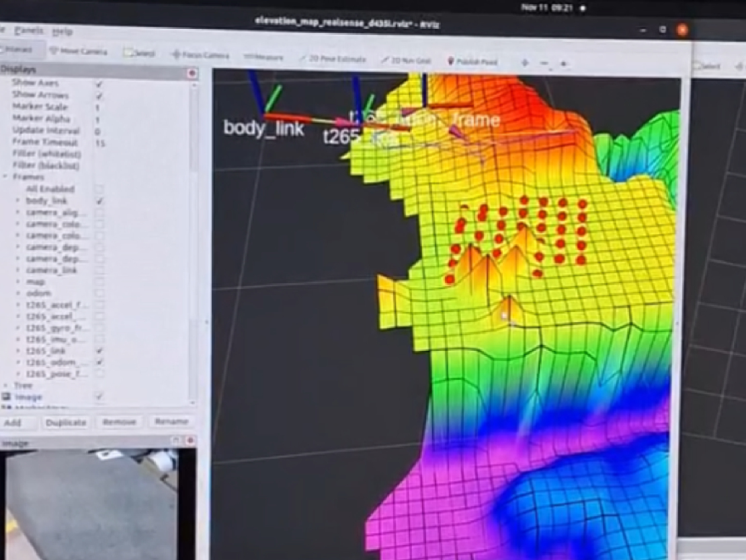Click the minus icon in toolbar
The image size is (746, 560).
[x=544, y=63]
